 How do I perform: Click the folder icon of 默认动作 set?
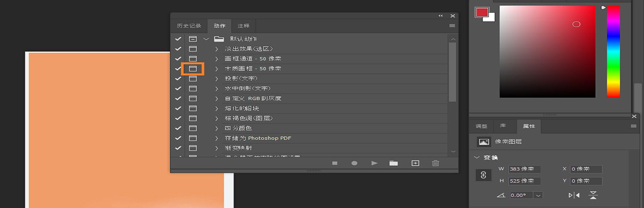click(x=219, y=39)
